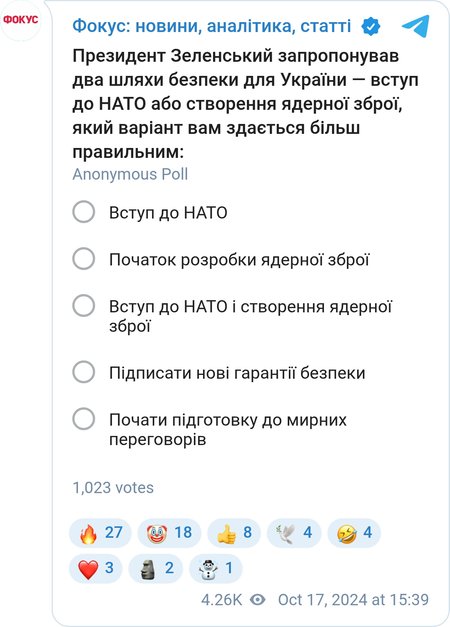Click the snowman emoji reaction

click(x=216, y=568)
